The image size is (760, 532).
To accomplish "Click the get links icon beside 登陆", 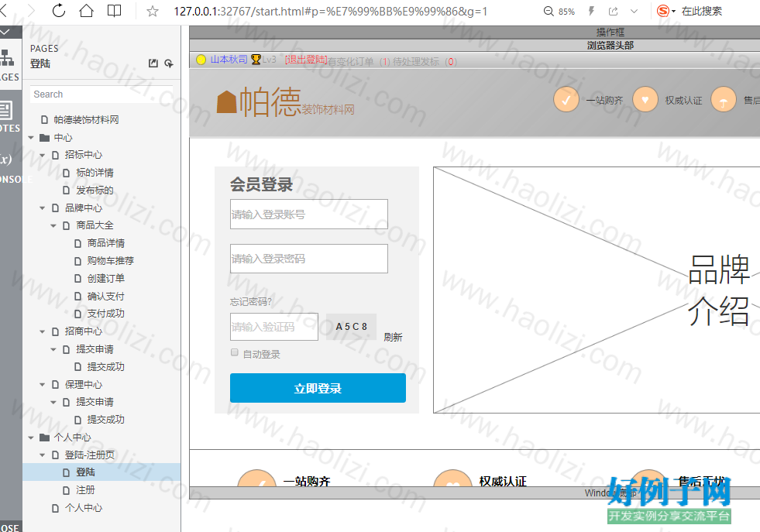I will pos(169,63).
